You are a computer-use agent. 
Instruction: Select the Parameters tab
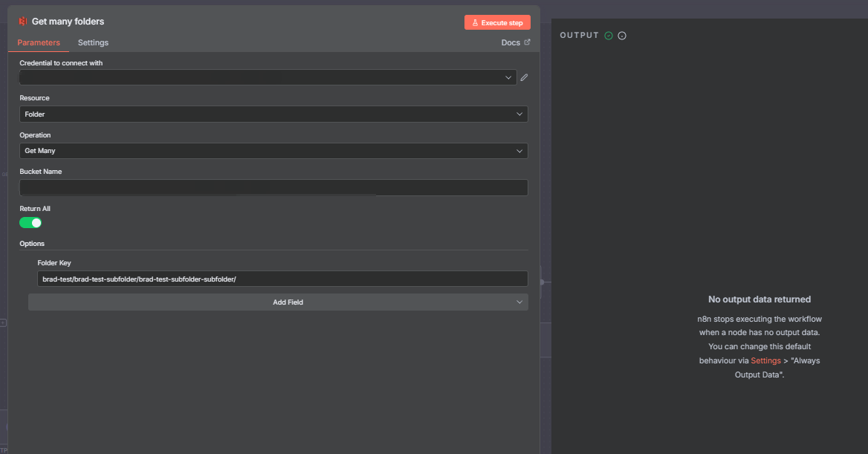(x=39, y=42)
